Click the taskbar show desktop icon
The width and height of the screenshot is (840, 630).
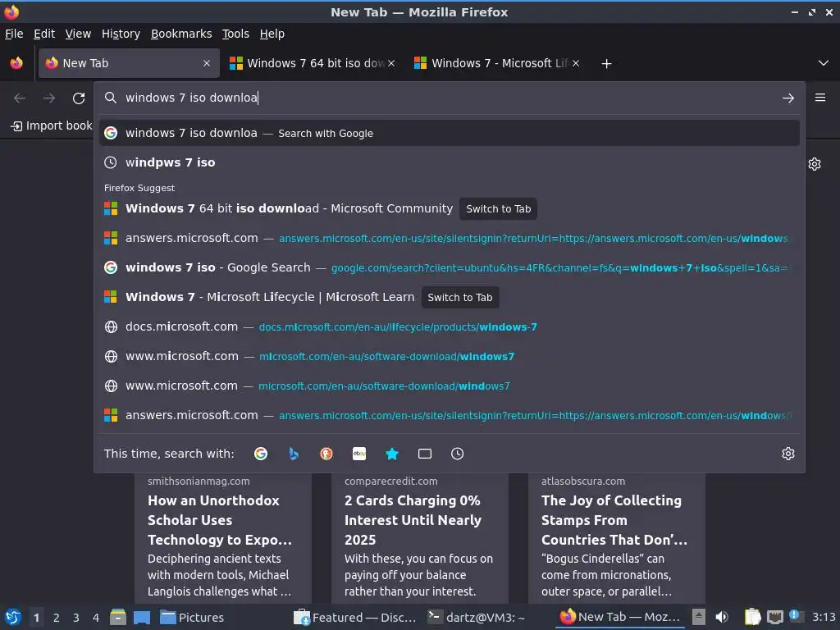141,618
